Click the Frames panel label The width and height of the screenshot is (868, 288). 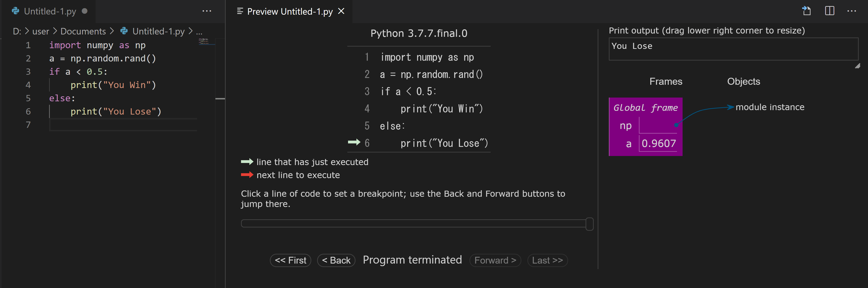[665, 81]
